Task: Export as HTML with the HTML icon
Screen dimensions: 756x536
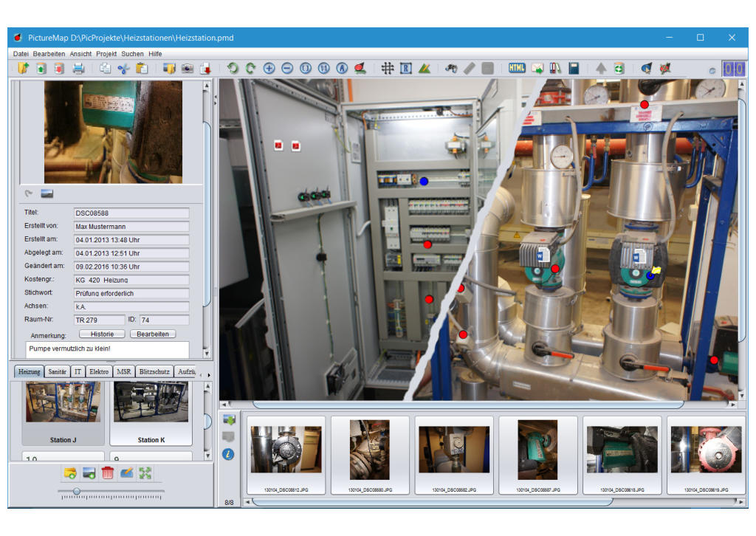Action: pyautogui.click(x=517, y=68)
